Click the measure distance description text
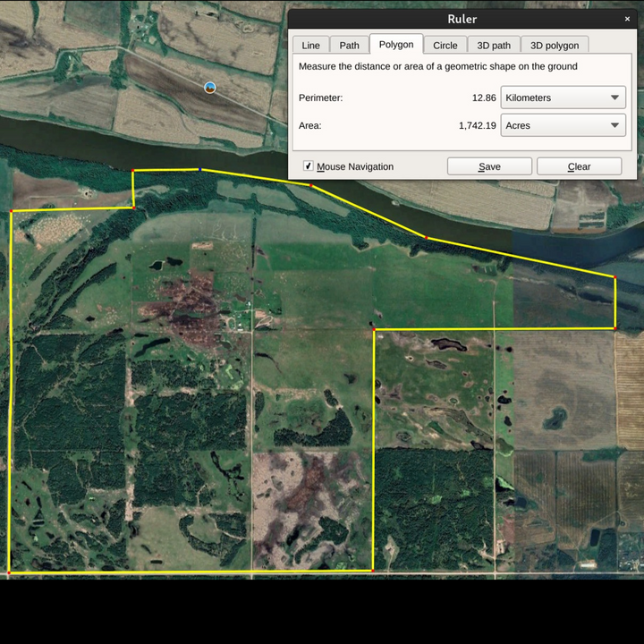Screen dimensions: 644x644 [437, 66]
